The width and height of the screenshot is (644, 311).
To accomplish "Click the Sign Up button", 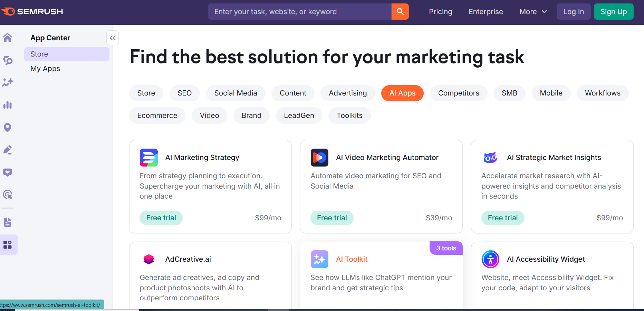I will pos(614,12).
